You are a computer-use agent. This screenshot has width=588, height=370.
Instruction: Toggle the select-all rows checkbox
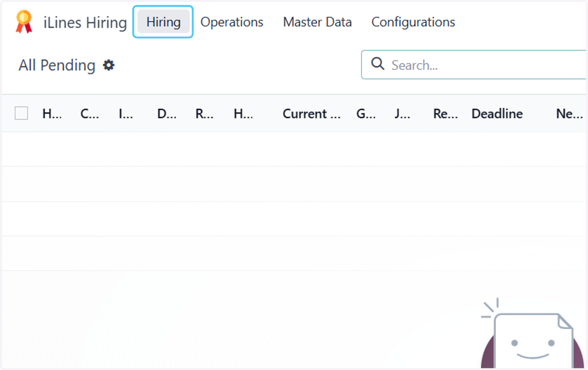[21, 113]
